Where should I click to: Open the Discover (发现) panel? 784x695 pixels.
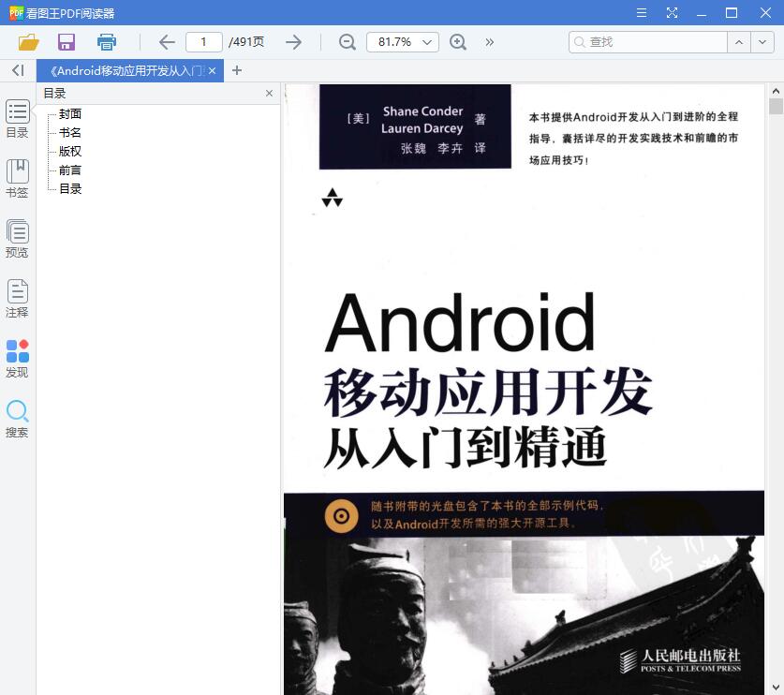pos(17,357)
